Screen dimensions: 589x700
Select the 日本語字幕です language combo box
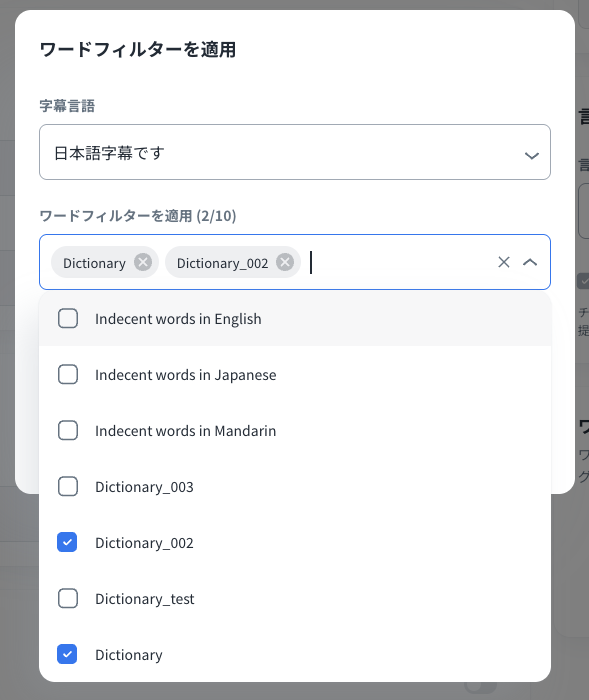(295, 152)
